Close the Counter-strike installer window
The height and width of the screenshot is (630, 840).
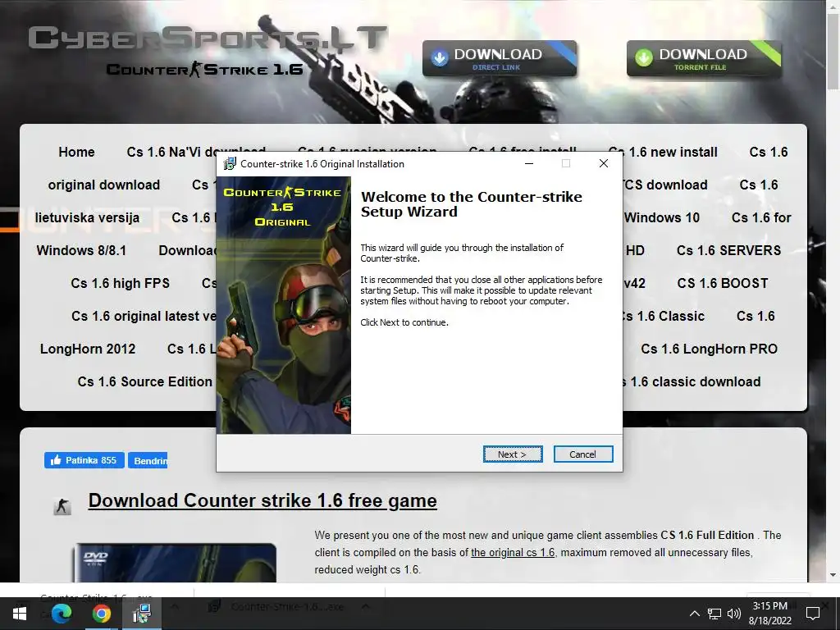click(x=603, y=164)
